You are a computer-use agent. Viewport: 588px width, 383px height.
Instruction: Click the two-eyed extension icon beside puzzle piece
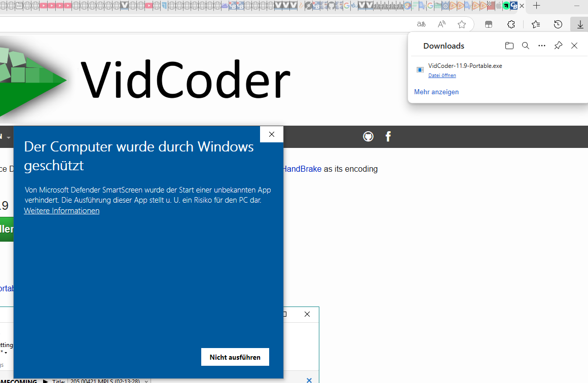point(489,24)
